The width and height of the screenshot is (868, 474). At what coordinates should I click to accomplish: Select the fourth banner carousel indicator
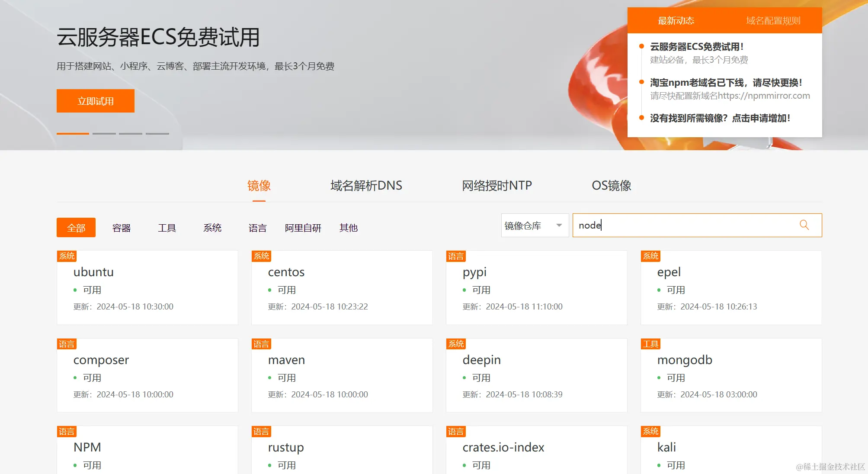[157, 133]
